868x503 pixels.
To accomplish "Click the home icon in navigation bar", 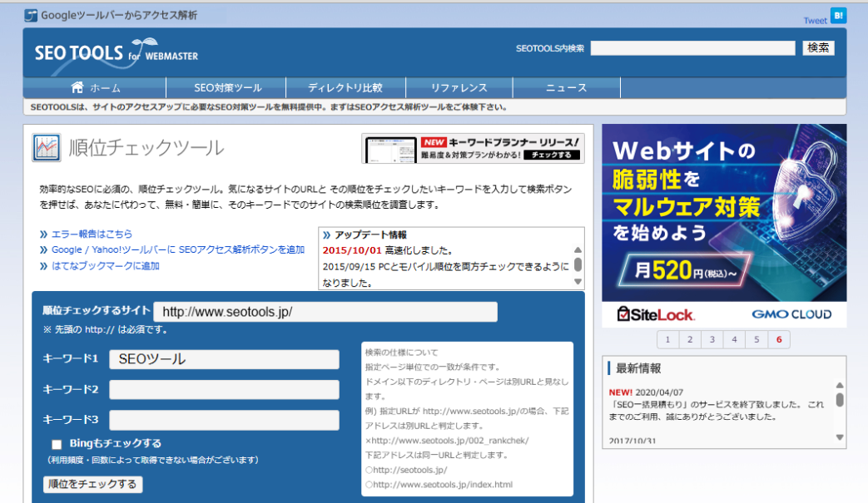I will [x=77, y=87].
